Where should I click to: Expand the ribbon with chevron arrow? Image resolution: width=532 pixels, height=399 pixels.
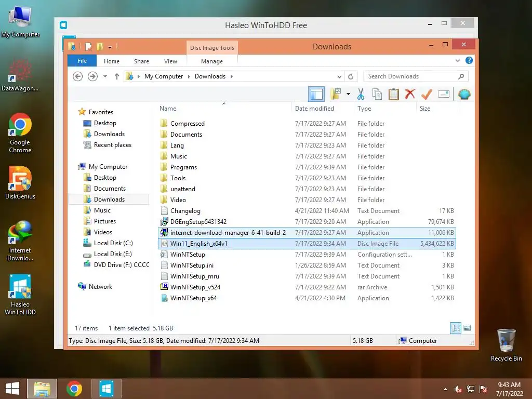click(x=457, y=61)
